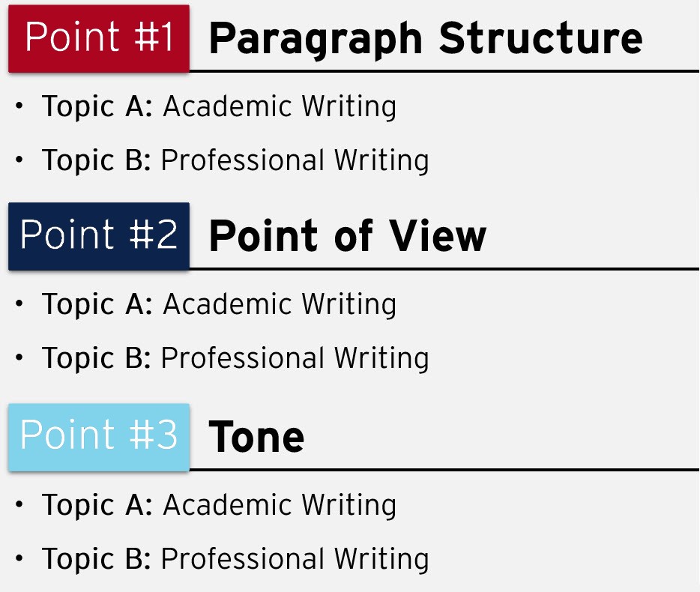The image size is (700, 592).
Task: Click "Topic B:" under Point of View
Action: point(97,358)
